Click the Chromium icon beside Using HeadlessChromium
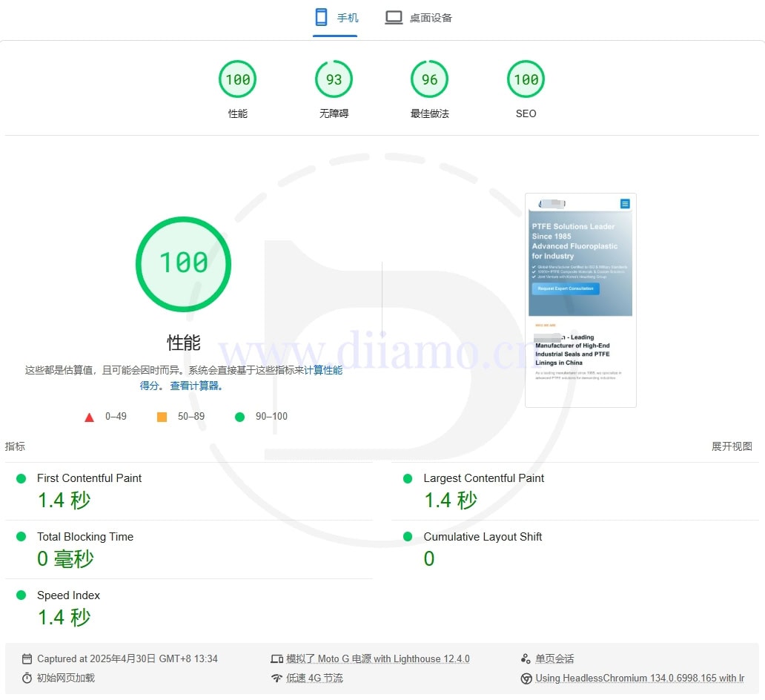Image resolution: width=765 pixels, height=700 pixels. pyautogui.click(x=526, y=678)
